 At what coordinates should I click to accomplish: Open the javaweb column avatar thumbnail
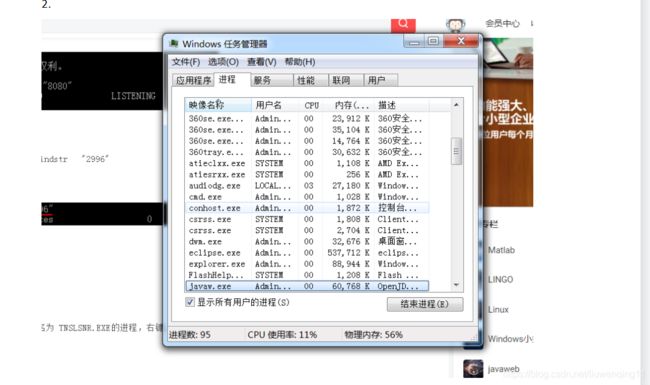(473, 368)
